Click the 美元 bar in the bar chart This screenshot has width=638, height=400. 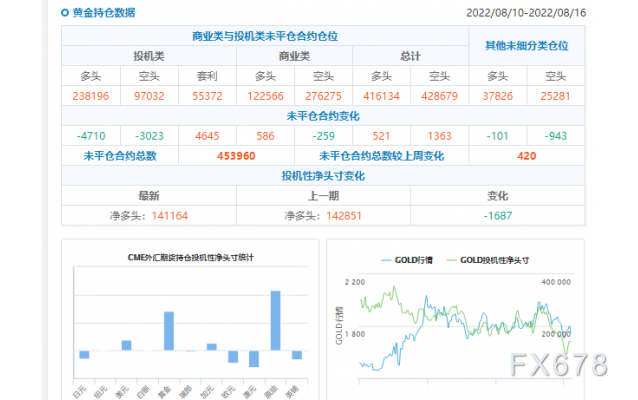point(127,345)
